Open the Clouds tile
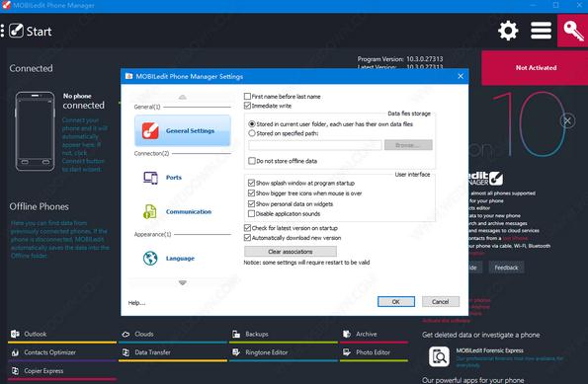The width and height of the screenshot is (588, 384). tap(173, 335)
